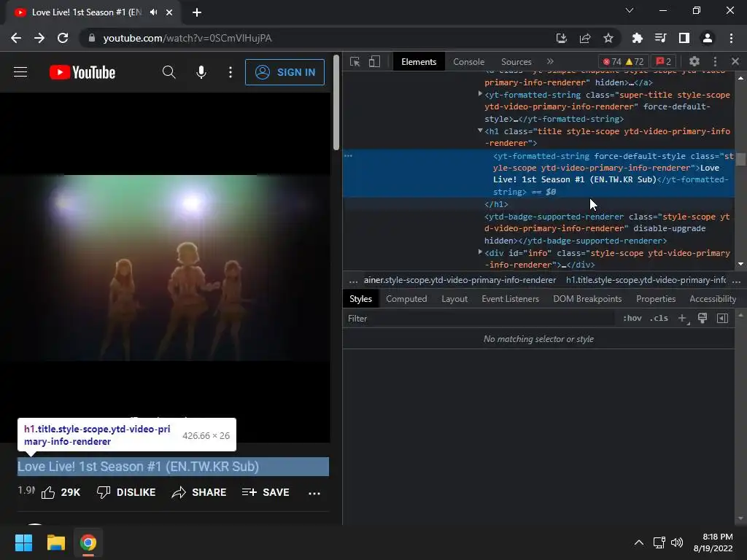The width and height of the screenshot is (747, 560).
Task: Toggle :hov element state panel
Action: pos(632,318)
